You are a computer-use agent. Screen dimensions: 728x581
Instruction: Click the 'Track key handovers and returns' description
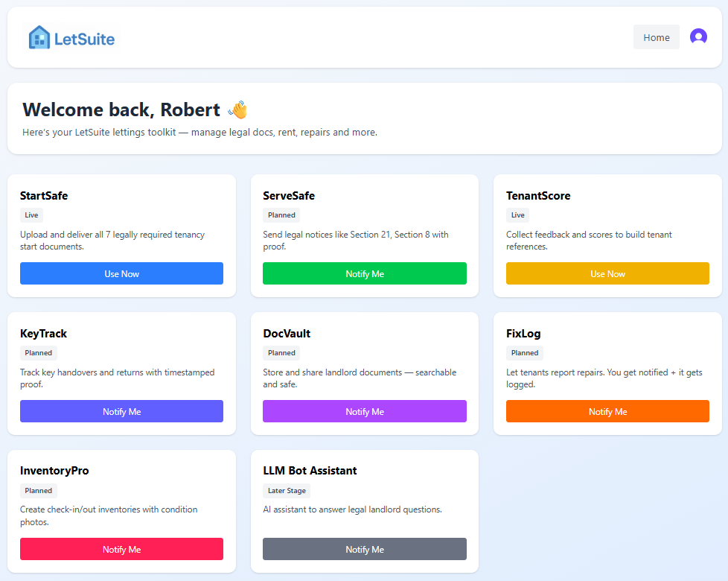[x=117, y=378]
